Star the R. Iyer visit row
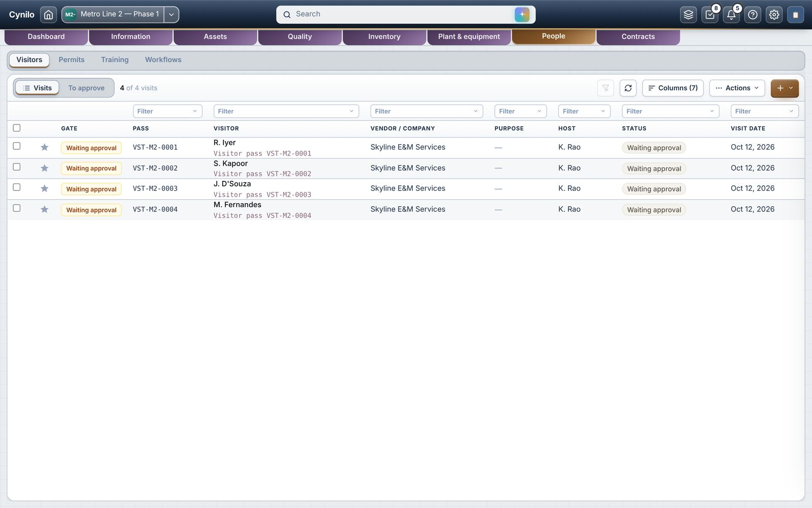812x508 pixels. [45, 147]
